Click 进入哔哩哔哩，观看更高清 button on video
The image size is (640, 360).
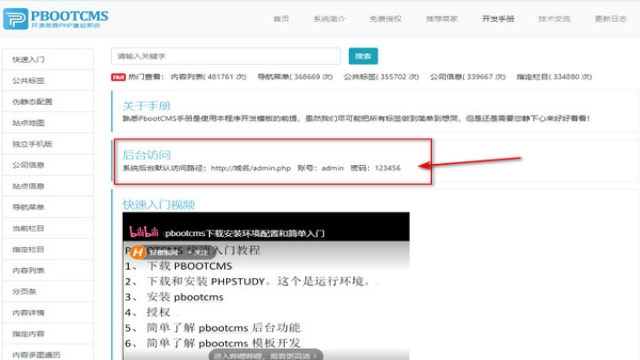[266, 356]
